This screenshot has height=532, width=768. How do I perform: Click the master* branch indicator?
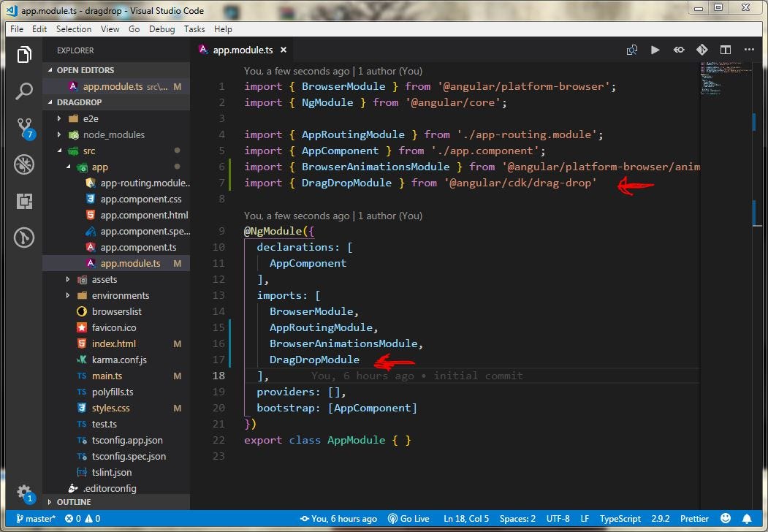point(34,518)
